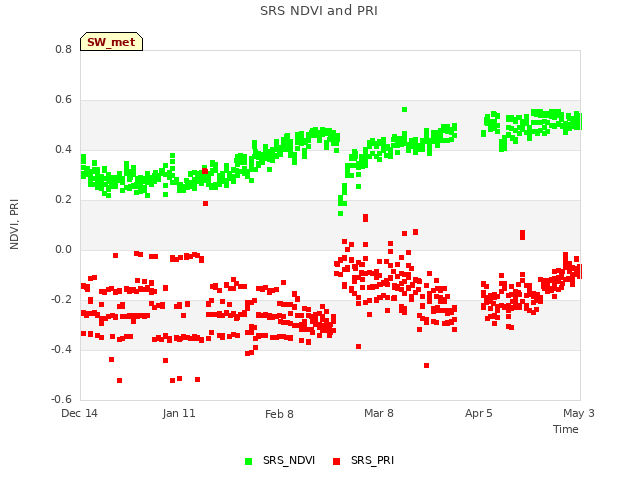The width and height of the screenshot is (640, 480).
Task: Click the SW_met label badge
Action: (111, 42)
